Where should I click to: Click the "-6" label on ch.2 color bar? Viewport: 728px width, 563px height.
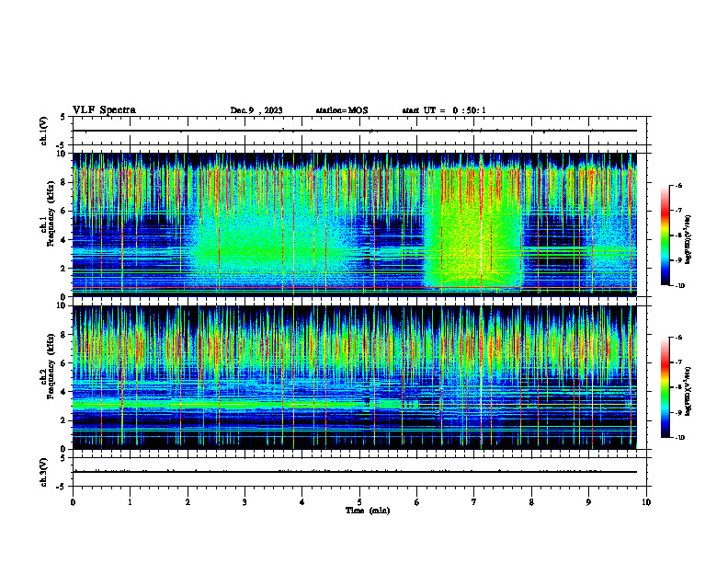point(678,338)
